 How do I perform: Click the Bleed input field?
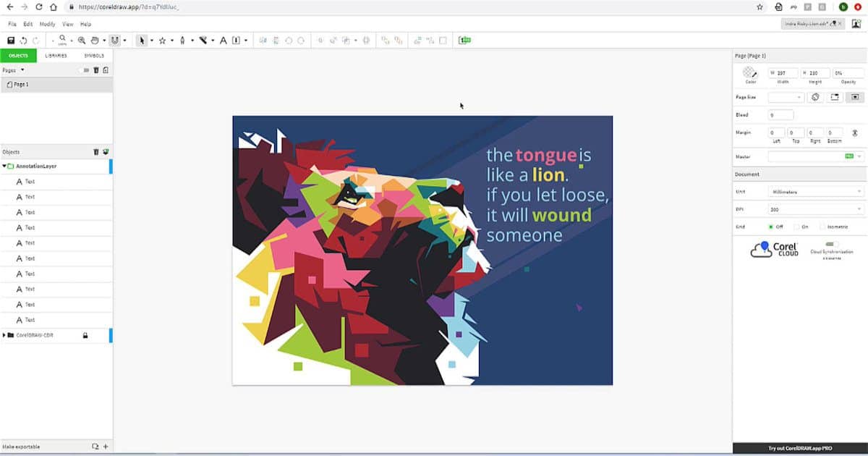point(781,115)
